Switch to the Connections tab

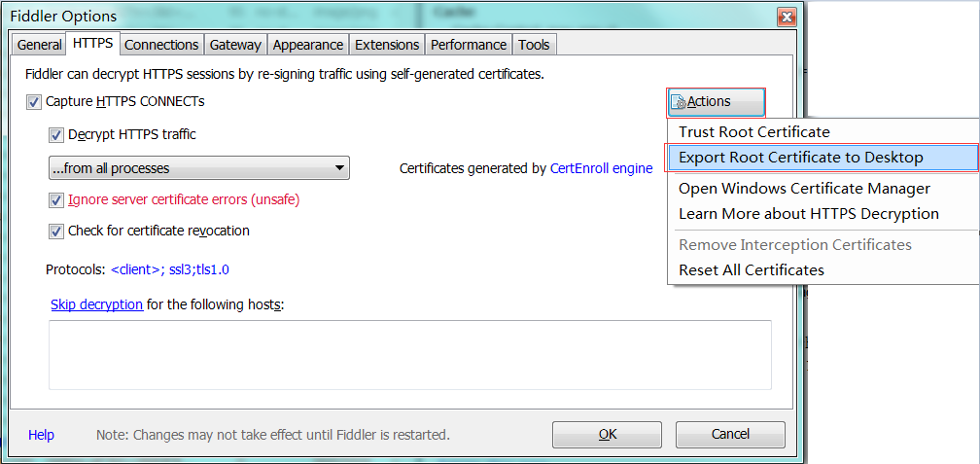tap(161, 45)
